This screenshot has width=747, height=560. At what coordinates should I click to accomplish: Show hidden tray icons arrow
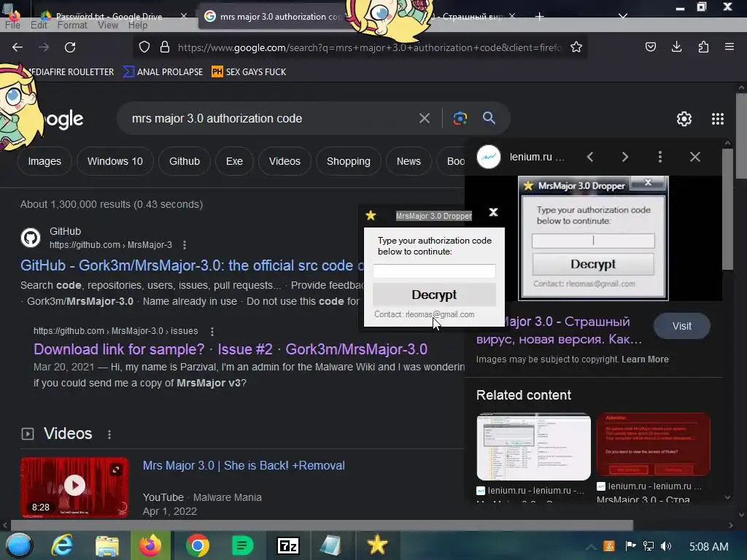tap(591, 546)
